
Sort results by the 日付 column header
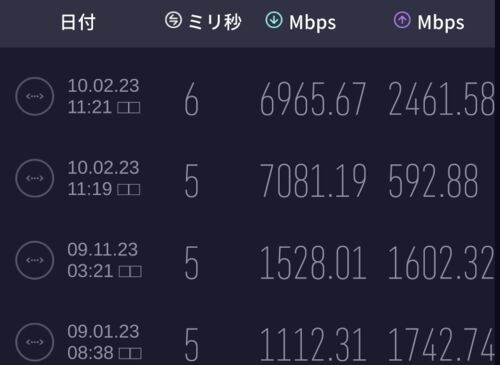point(78,22)
